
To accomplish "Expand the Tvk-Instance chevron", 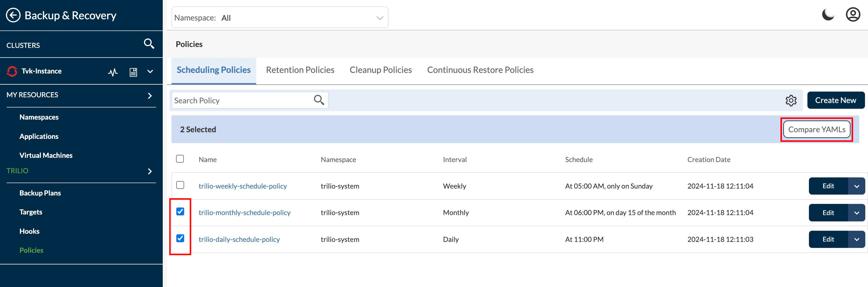I will (x=150, y=71).
